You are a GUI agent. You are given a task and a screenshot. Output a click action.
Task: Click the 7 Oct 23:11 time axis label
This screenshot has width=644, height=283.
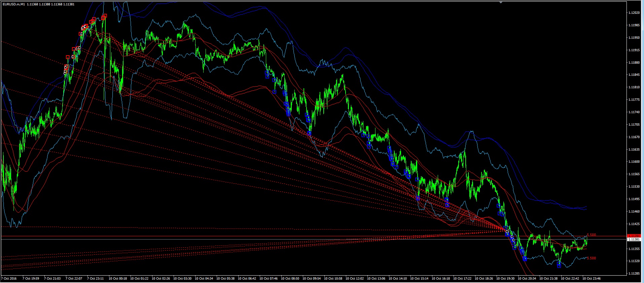click(96, 279)
